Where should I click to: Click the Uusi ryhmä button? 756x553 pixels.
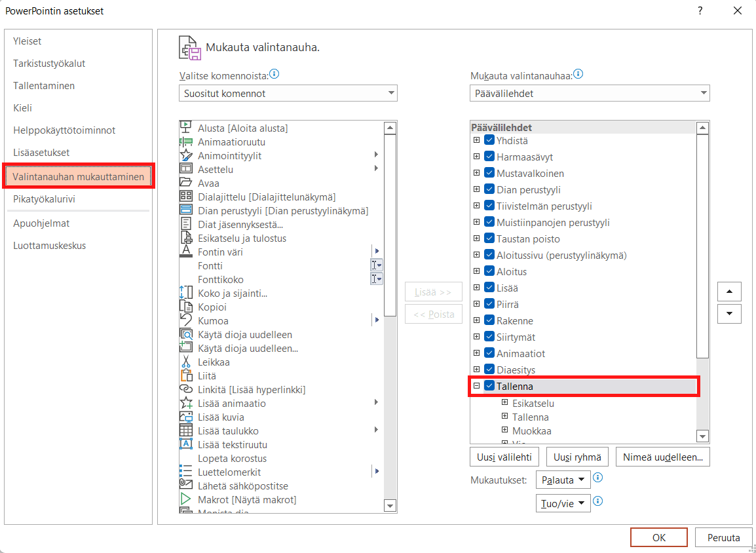(577, 457)
